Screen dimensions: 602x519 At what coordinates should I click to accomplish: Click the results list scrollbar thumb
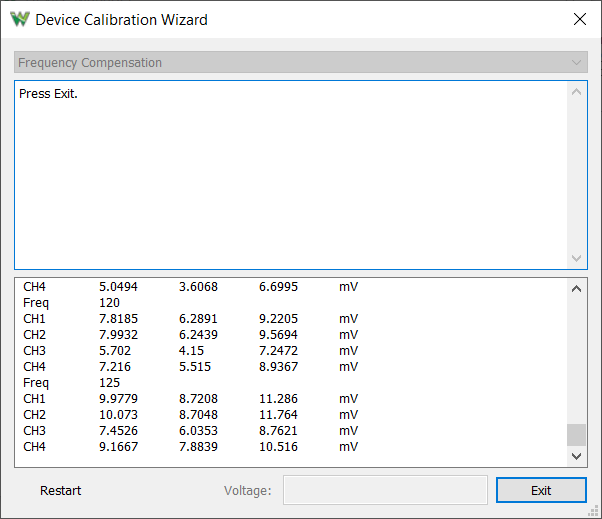pyautogui.click(x=576, y=435)
